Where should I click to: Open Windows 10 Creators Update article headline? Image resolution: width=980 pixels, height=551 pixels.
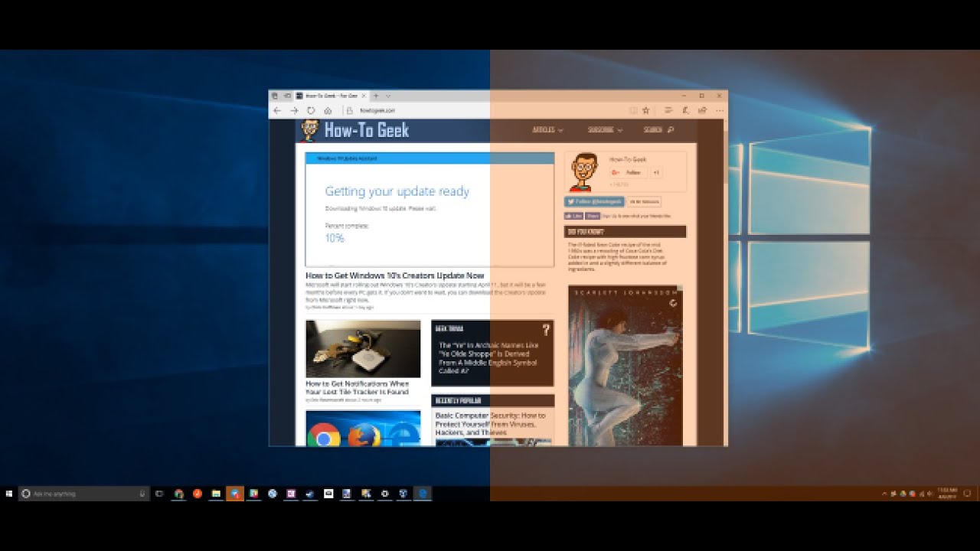(x=395, y=275)
